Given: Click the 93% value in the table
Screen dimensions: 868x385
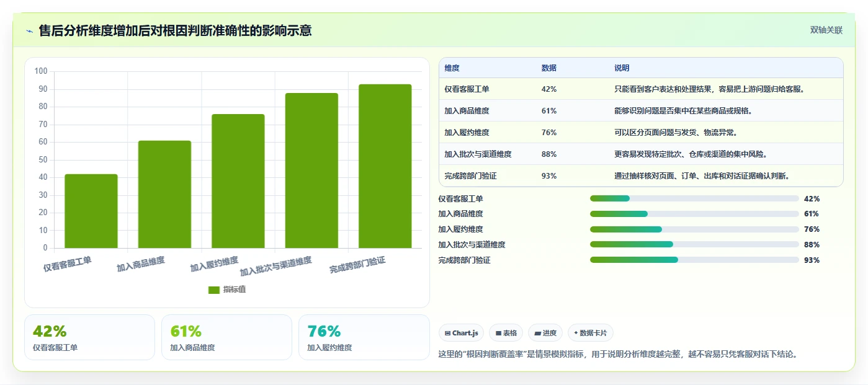Looking at the screenshot, I should pos(548,176).
